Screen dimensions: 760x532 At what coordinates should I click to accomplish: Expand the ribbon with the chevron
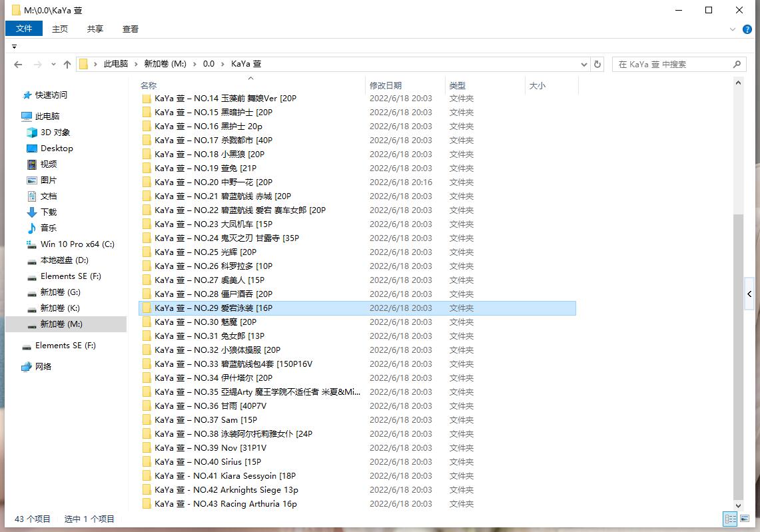click(x=733, y=29)
